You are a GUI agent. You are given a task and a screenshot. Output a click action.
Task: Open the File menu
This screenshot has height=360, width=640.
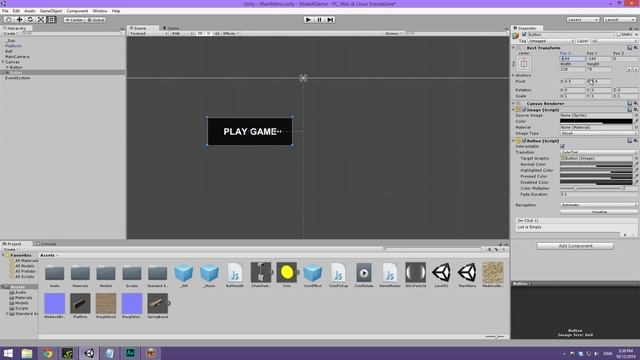point(5,11)
